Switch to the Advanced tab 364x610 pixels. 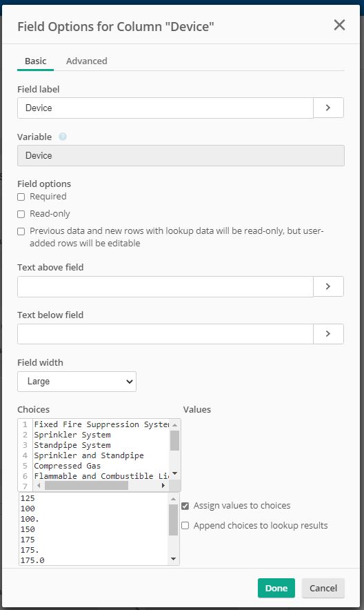click(x=87, y=61)
